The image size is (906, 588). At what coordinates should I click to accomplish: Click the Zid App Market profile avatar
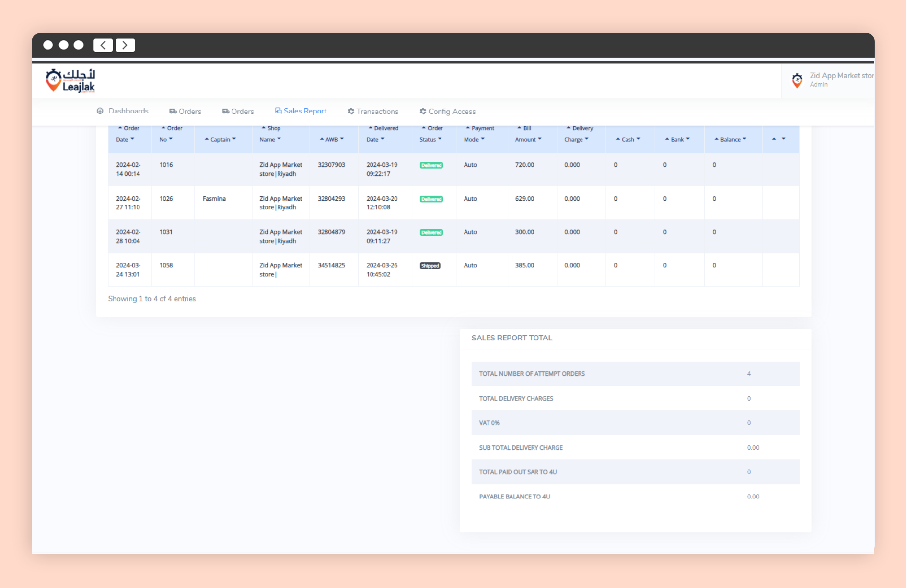[x=797, y=80]
